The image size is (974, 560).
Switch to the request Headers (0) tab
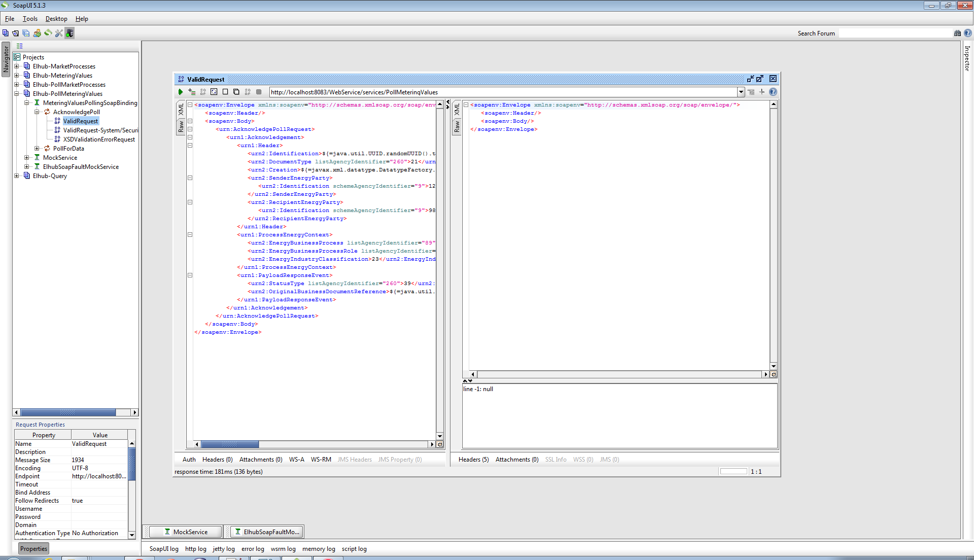[217, 460]
